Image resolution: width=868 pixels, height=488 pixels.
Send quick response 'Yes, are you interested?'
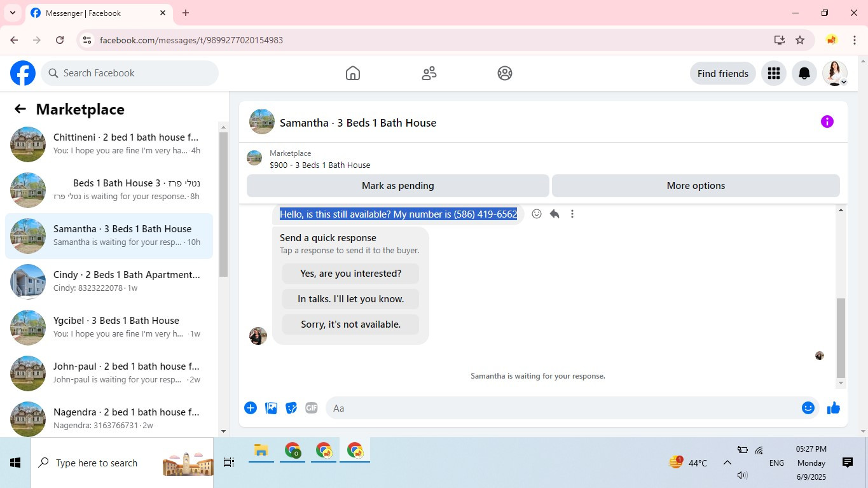[351, 274]
